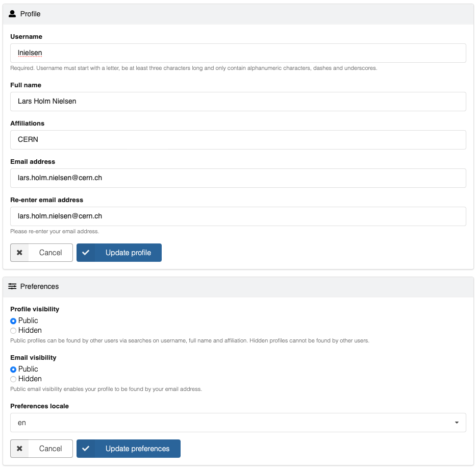
Task: Set Email visibility to Public
Action: [14, 370]
